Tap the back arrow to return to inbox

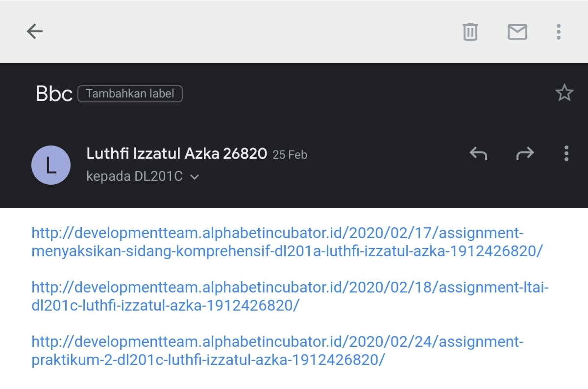click(35, 32)
